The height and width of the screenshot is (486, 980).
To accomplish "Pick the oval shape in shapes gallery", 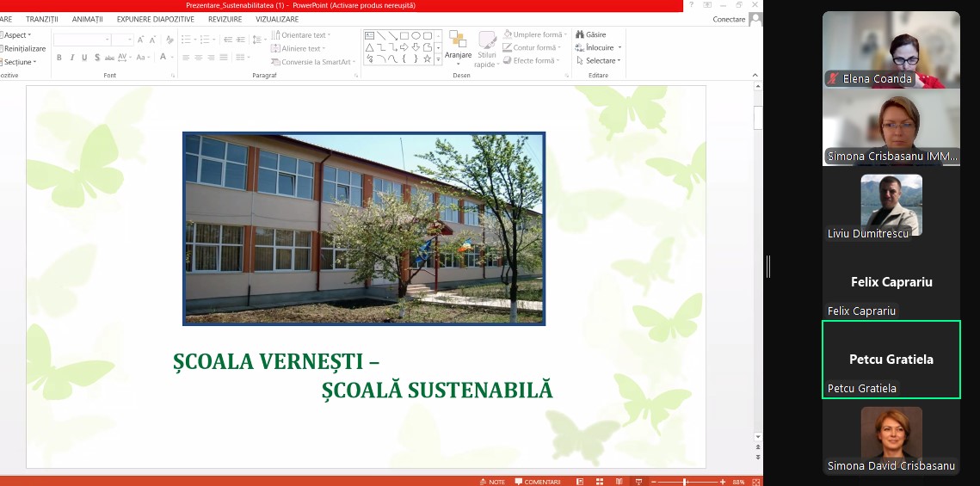I will tap(416, 35).
